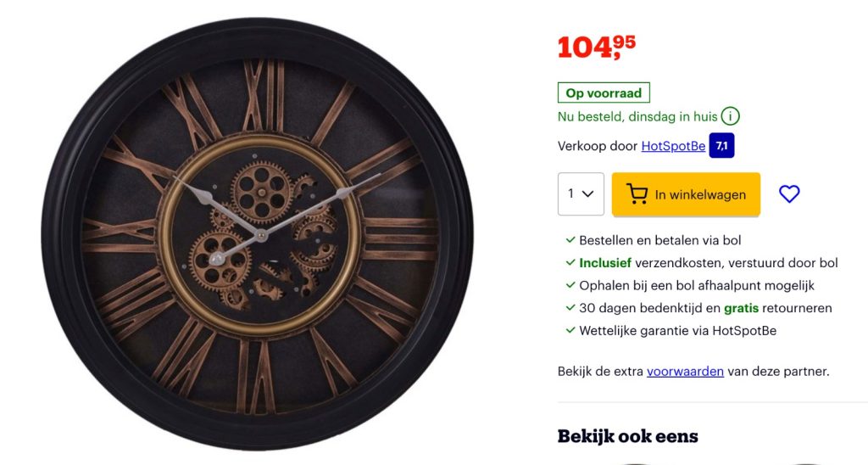Add item with In winkelwagen button

point(686,194)
